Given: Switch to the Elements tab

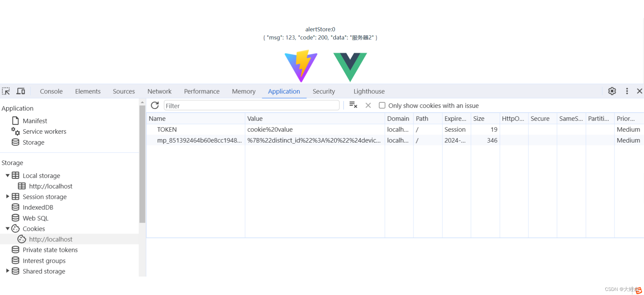Looking at the screenshot, I should click(88, 91).
